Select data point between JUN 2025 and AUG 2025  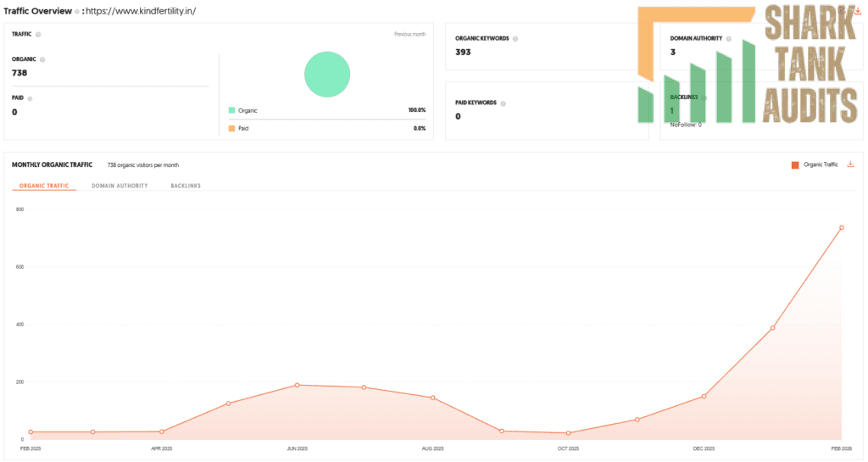(x=364, y=387)
